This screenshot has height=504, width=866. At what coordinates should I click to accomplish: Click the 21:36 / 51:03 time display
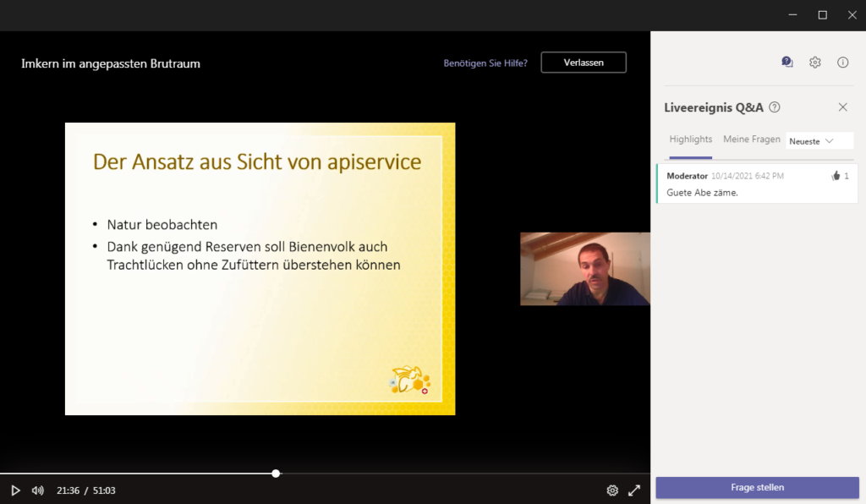[86, 490]
